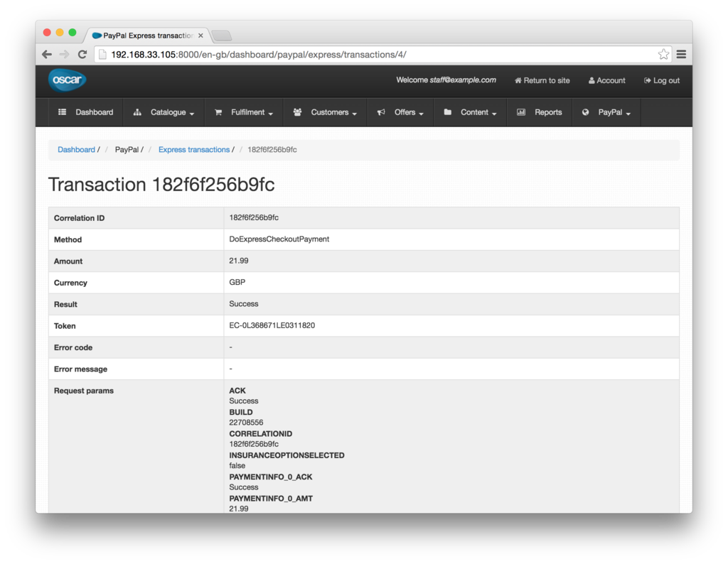Click the CORRELATIONID parameter label
This screenshot has width=728, height=564.
(260, 434)
